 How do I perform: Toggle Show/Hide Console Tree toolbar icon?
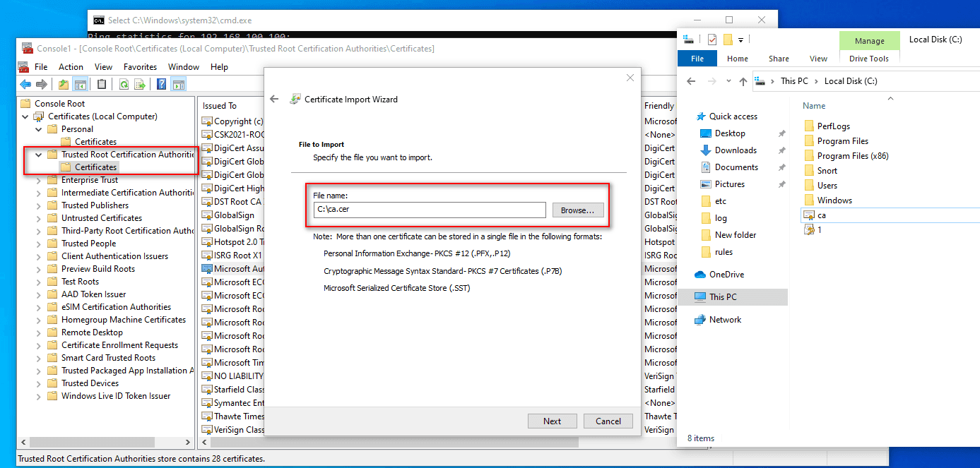coord(81,85)
